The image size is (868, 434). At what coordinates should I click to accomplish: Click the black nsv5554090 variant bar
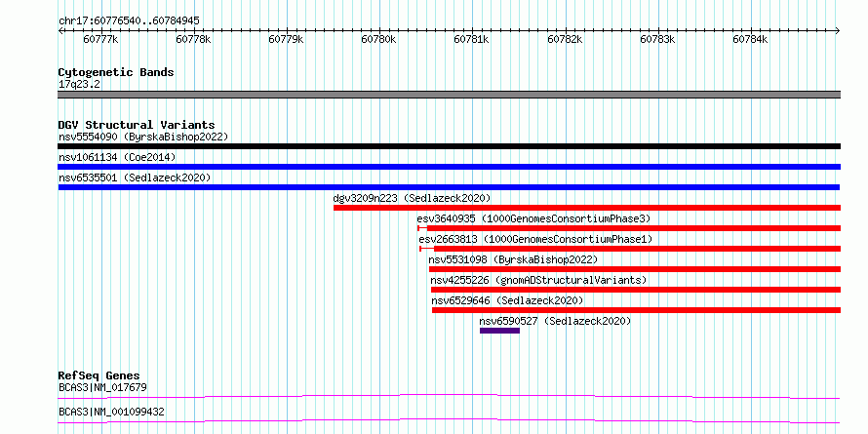coord(449,146)
